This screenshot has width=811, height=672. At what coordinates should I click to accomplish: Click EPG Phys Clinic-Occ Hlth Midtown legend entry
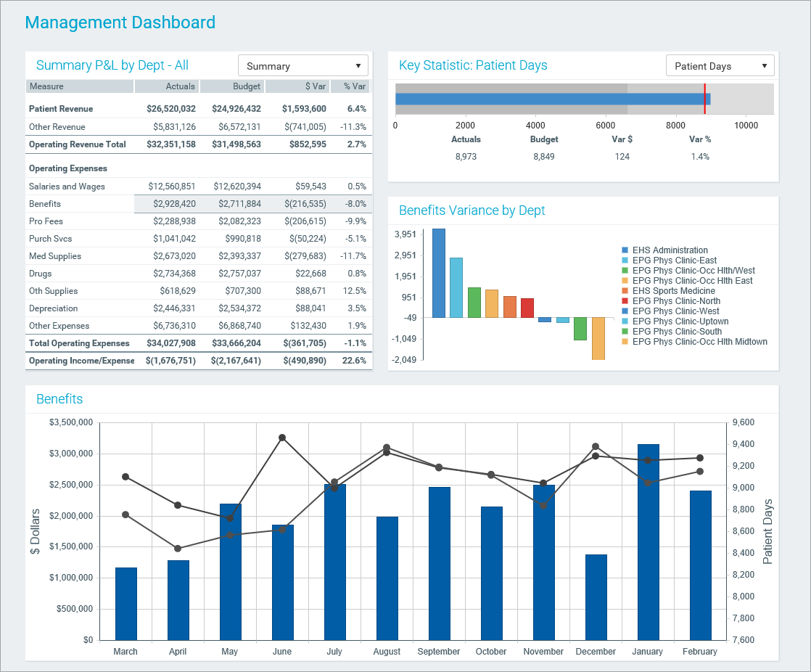tap(699, 342)
